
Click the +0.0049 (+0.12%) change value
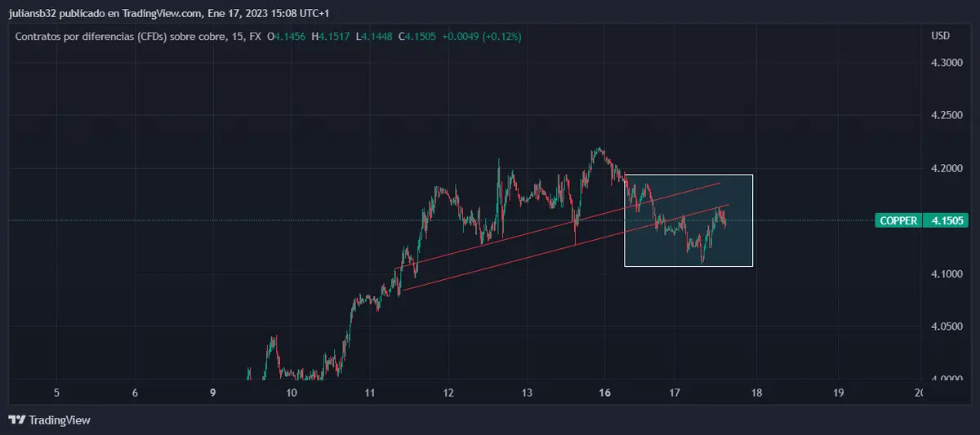[481, 36]
